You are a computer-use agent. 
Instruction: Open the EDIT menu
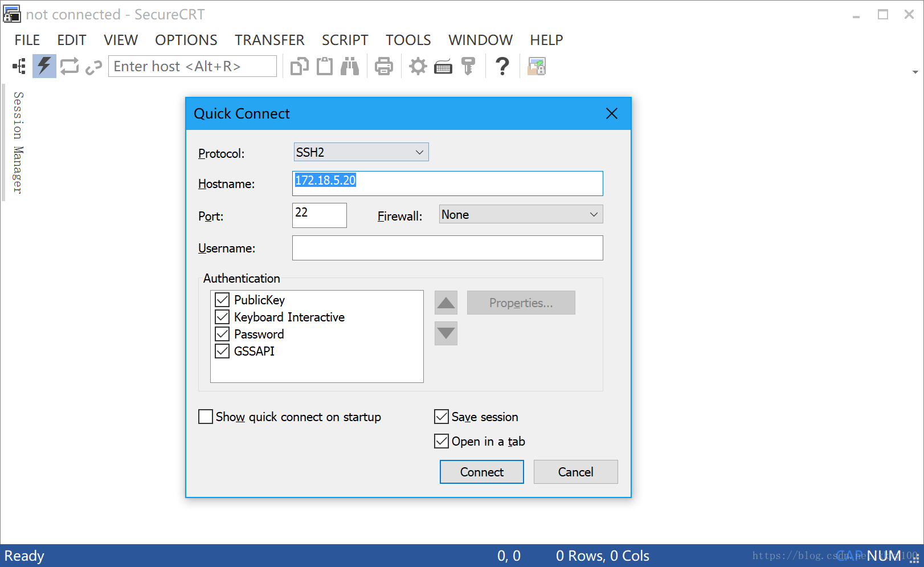click(72, 40)
